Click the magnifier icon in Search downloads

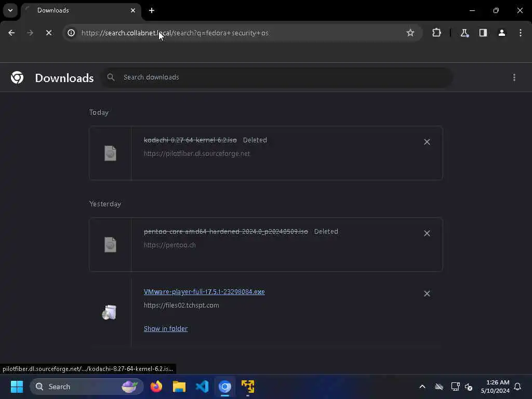click(111, 77)
